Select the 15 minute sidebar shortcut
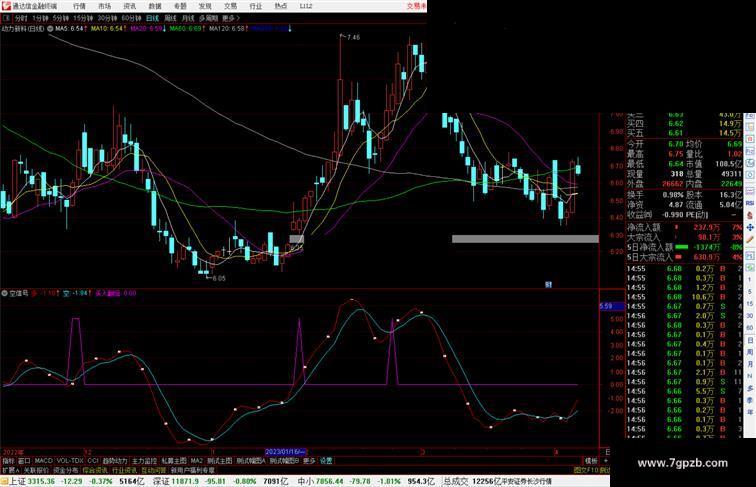The width and height of the screenshot is (756, 487). tap(750, 304)
